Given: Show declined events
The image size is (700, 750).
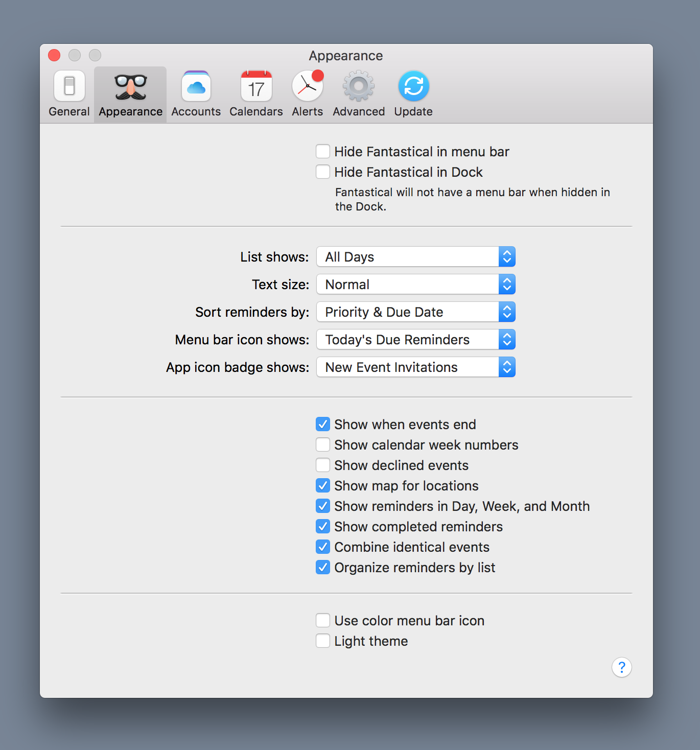Looking at the screenshot, I should pos(322,465).
